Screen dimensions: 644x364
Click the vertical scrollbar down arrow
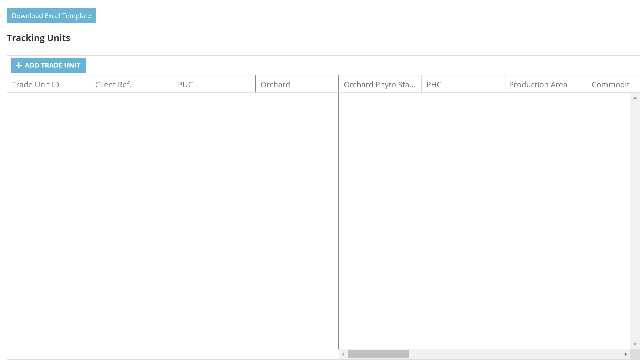[x=635, y=345]
